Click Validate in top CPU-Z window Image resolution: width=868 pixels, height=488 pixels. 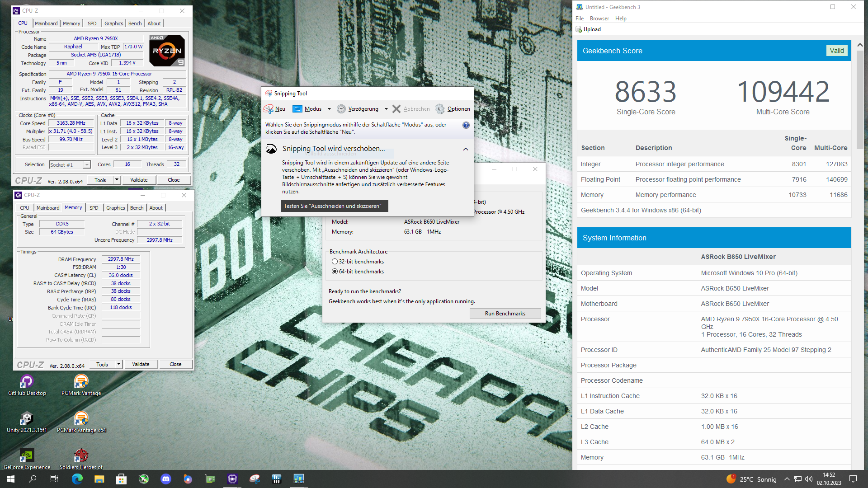[139, 180]
